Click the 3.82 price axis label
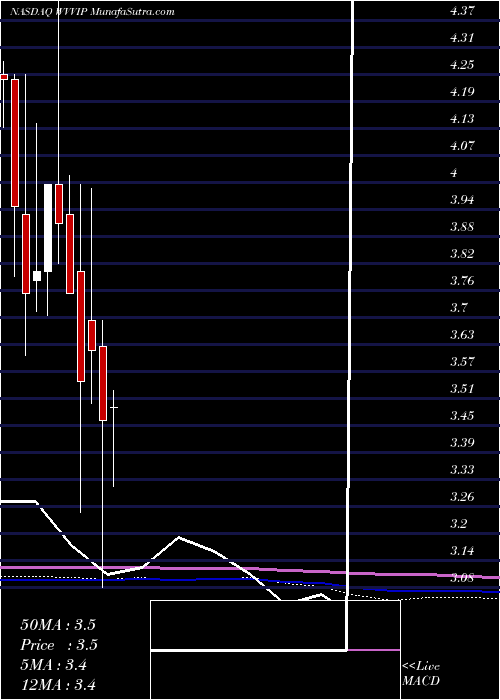 coord(462,254)
